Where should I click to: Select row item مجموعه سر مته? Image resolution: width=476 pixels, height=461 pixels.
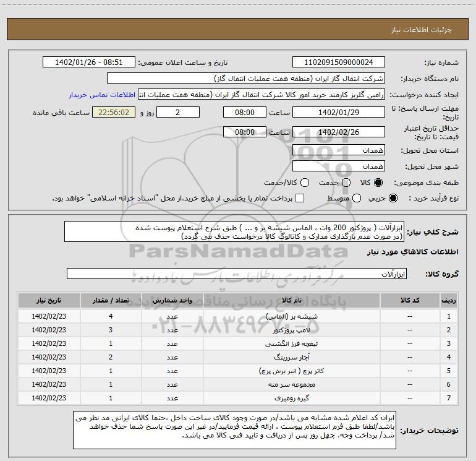(291, 384)
